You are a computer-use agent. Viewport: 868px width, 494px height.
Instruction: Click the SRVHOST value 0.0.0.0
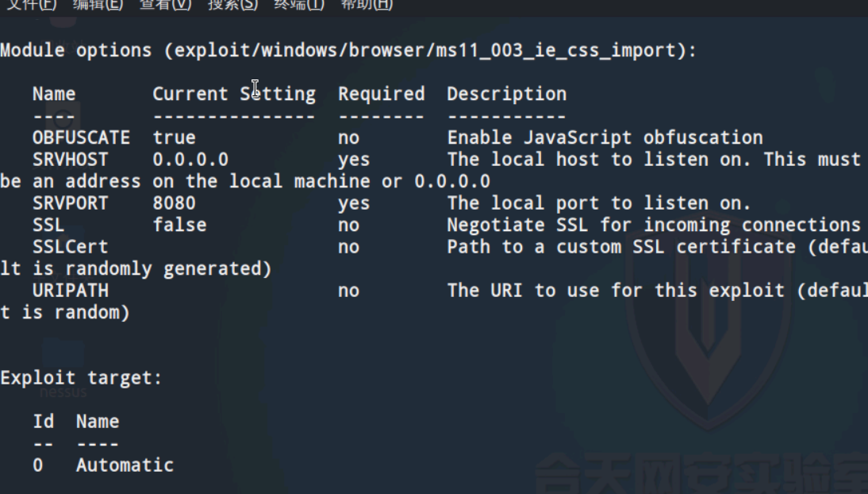[x=190, y=160]
